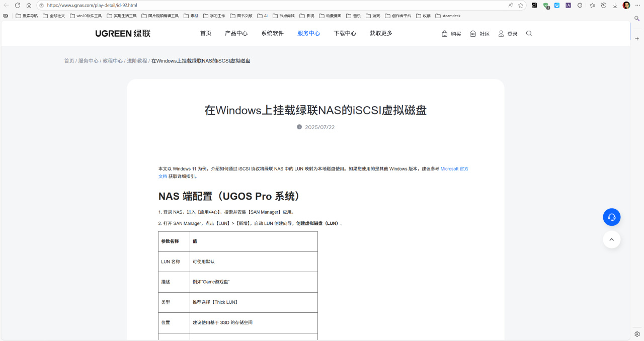Screen dimensions: 644x341
Task: Open the purple IA extension icon
Action: click(x=568, y=5)
